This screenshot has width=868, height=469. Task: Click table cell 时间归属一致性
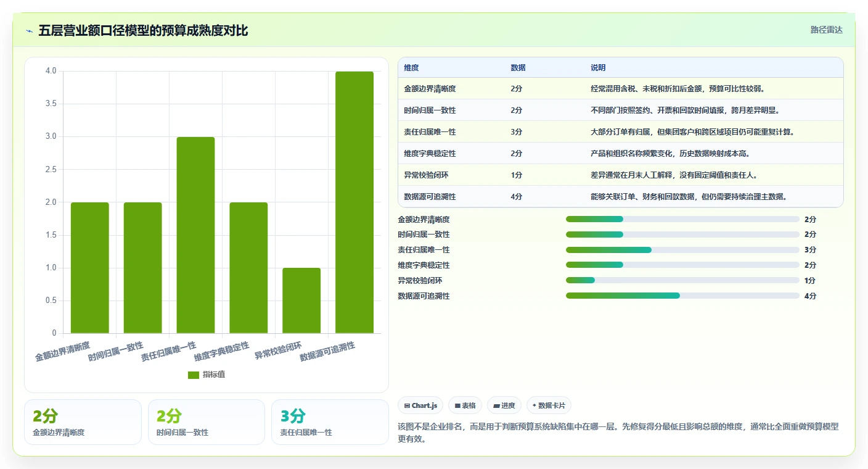(430, 110)
